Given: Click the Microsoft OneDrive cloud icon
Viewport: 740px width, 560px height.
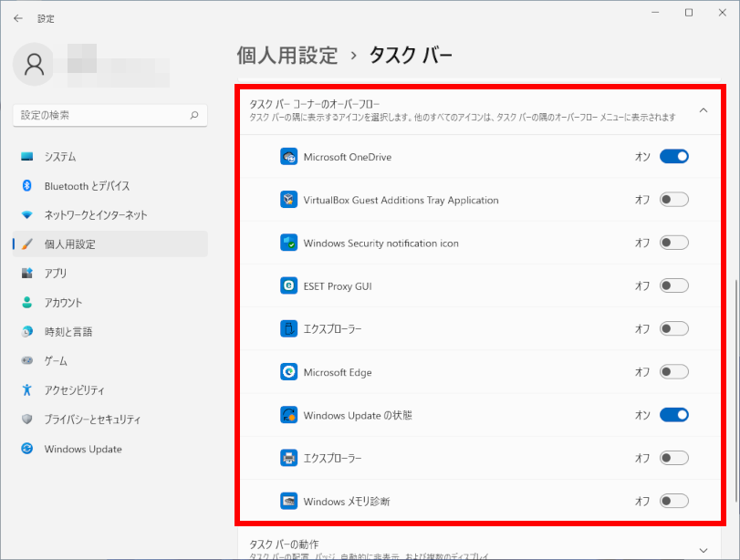Looking at the screenshot, I should point(289,157).
